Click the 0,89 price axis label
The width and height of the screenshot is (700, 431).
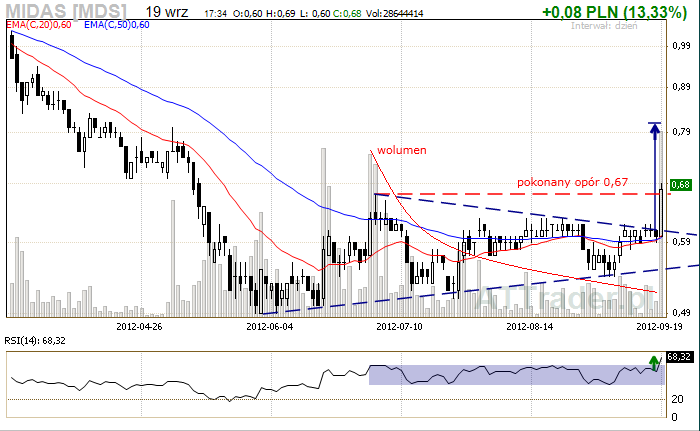pos(681,87)
